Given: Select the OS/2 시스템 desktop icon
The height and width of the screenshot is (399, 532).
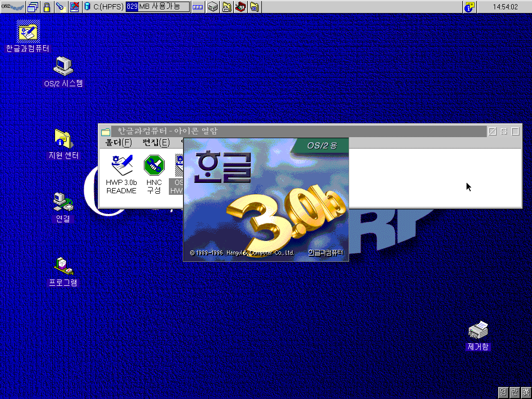Looking at the screenshot, I should [x=63, y=72].
